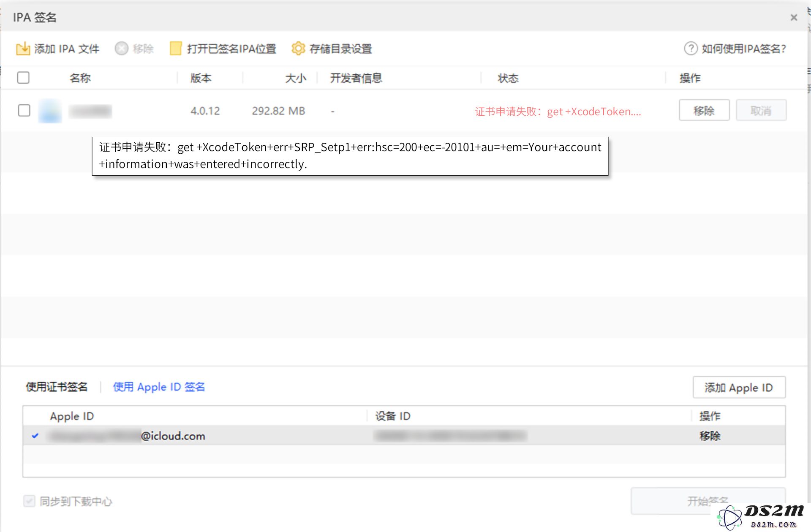The height and width of the screenshot is (532, 811).
Task: Click the blurred app name in IPA row
Action: pos(90,111)
